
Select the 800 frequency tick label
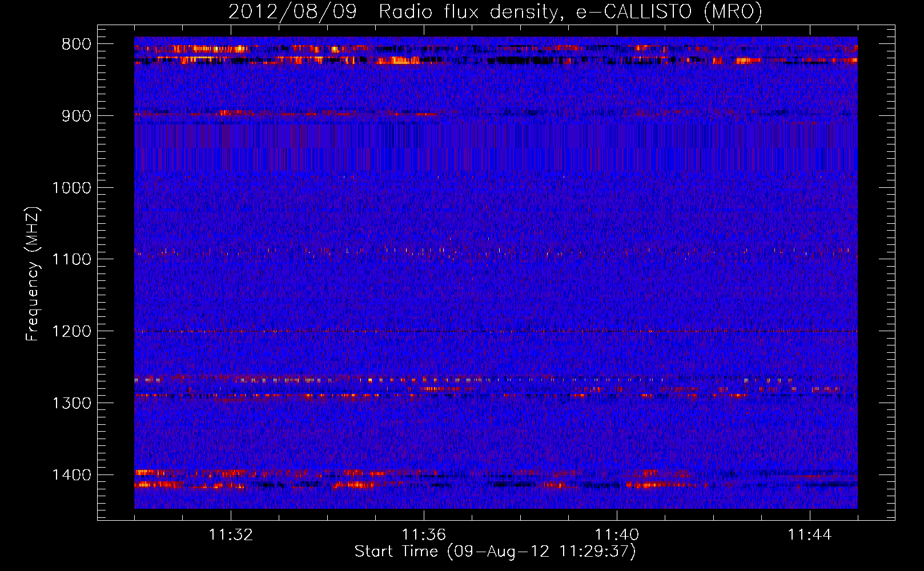[x=77, y=45]
